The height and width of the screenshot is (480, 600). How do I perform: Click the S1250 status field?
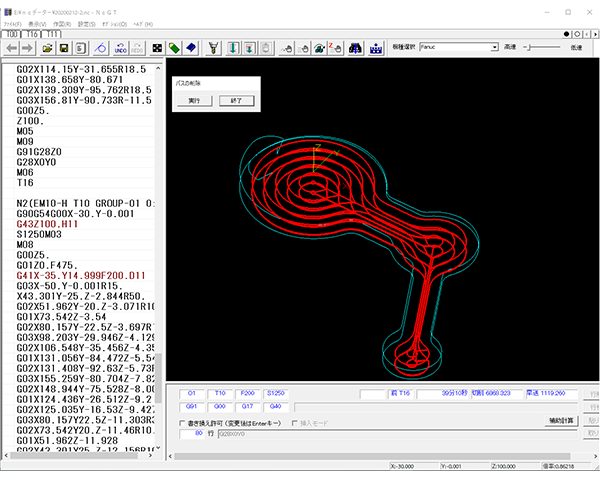(276, 393)
